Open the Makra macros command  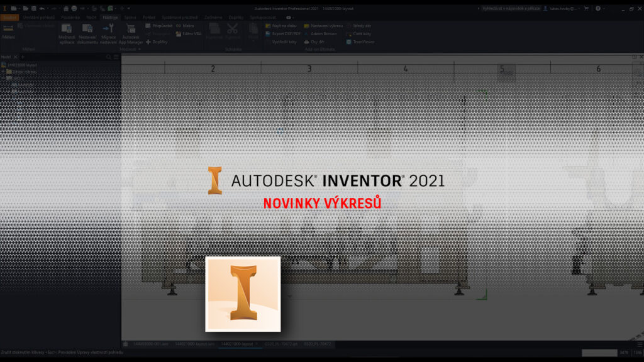[x=185, y=26]
